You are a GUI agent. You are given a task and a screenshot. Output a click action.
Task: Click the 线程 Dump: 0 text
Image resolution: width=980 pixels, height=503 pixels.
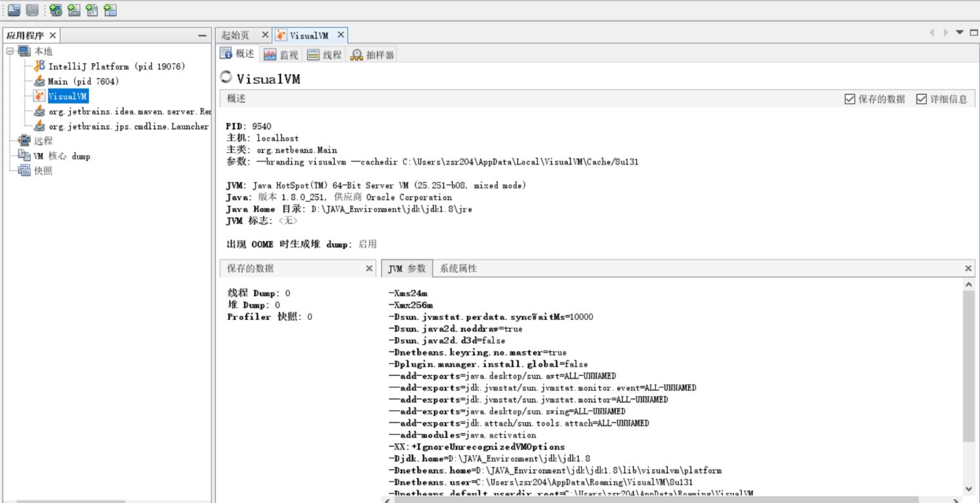point(258,293)
